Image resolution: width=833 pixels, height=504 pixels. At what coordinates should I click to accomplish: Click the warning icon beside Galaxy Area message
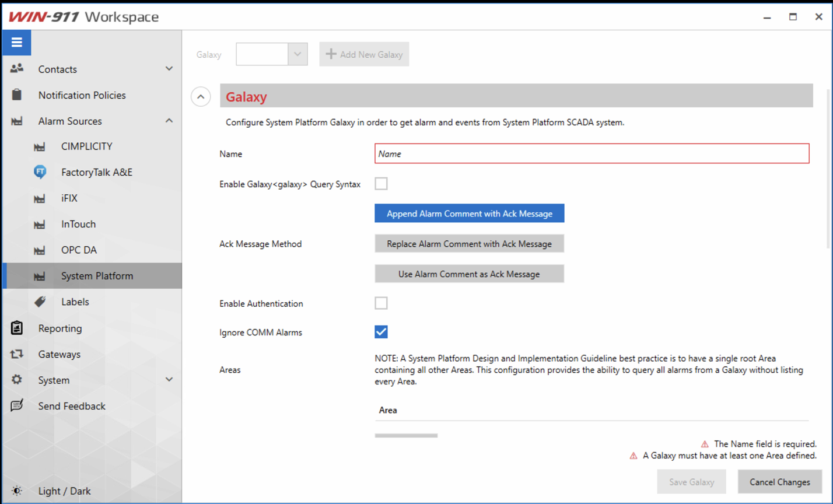(633, 456)
